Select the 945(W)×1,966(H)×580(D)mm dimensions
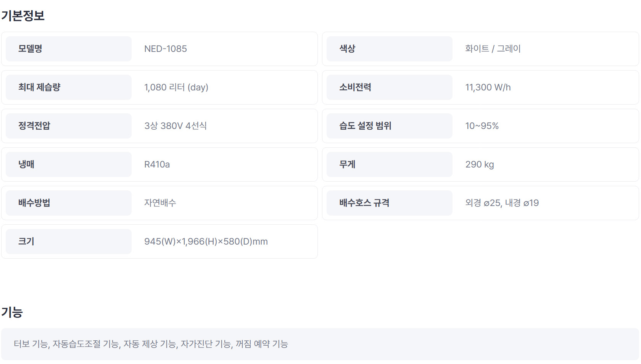Screen dimensions: 641x364 coord(206,242)
